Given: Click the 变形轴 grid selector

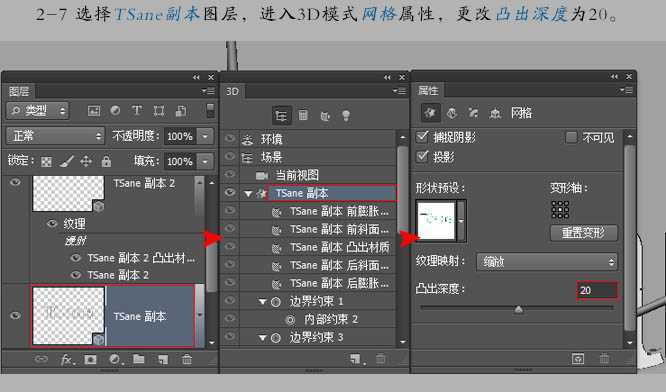Looking at the screenshot, I should pos(560,209).
